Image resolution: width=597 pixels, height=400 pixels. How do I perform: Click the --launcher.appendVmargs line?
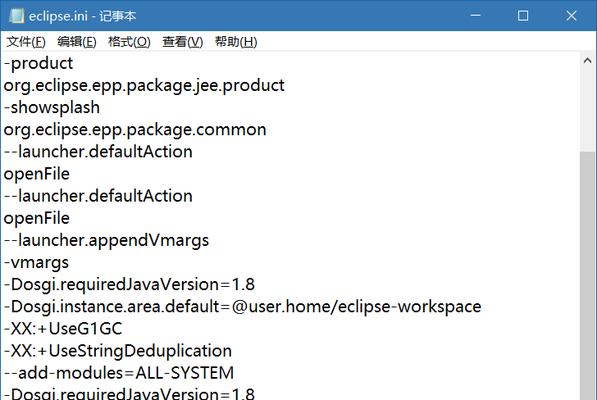click(x=106, y=241)
